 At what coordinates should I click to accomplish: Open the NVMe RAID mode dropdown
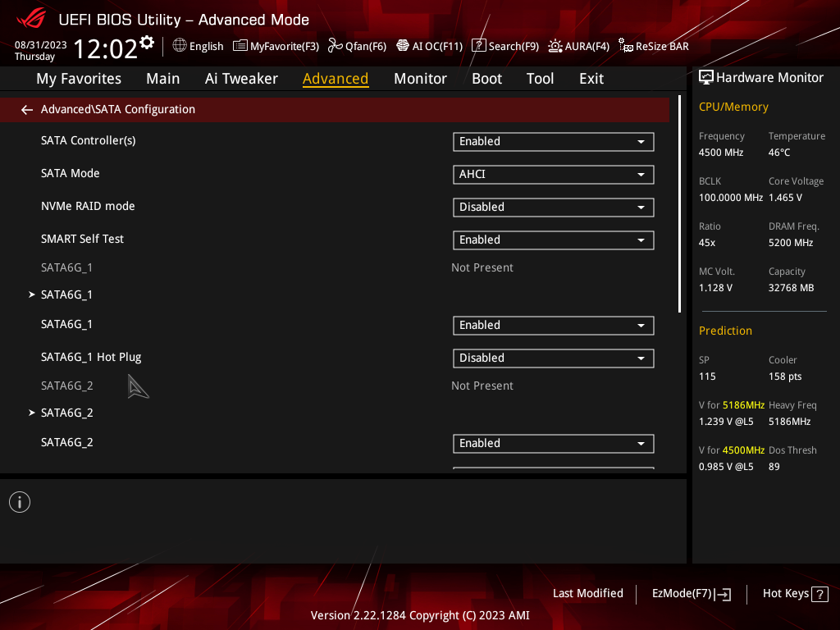tap(554, 207)
